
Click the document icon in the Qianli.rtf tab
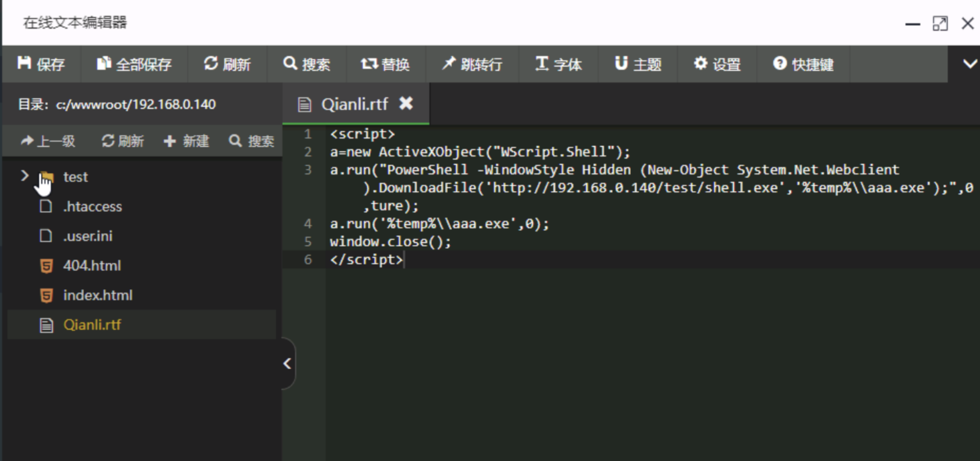[x=304, y=104]
